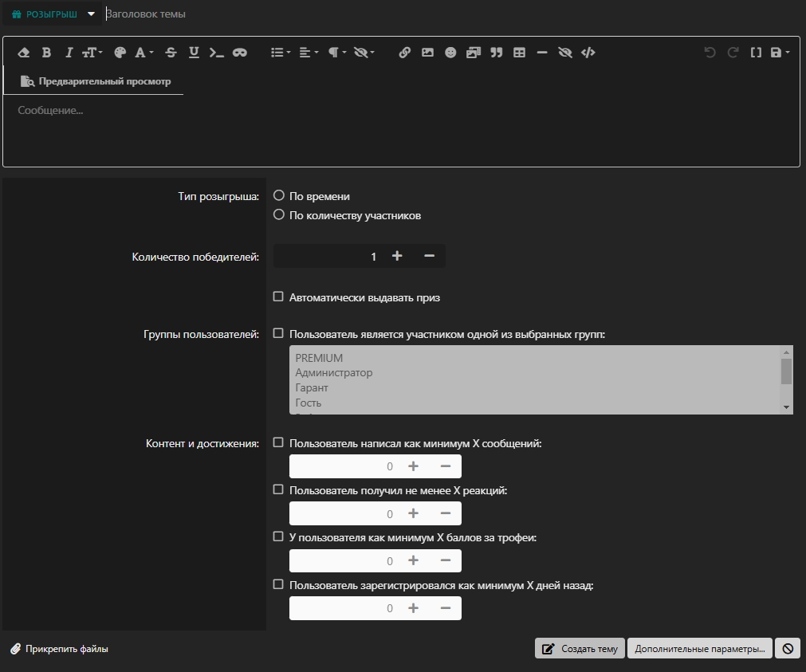Toggle bold formatting in the editor toolbar
Screen dimensions: 806x672
coord(45,52)
